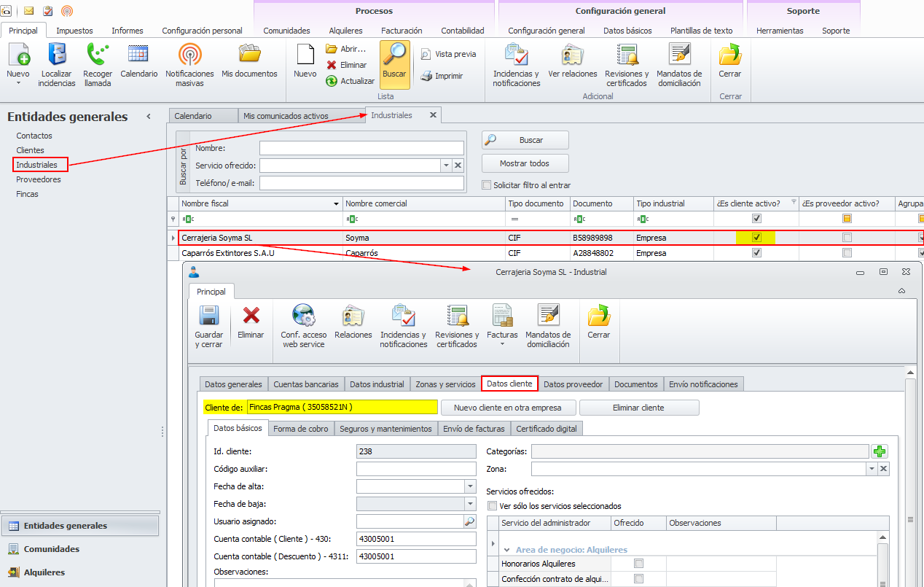Clear the Servicio ofrecido filter
This screenshot has height=587, width=924.
[x=458, y=166]
